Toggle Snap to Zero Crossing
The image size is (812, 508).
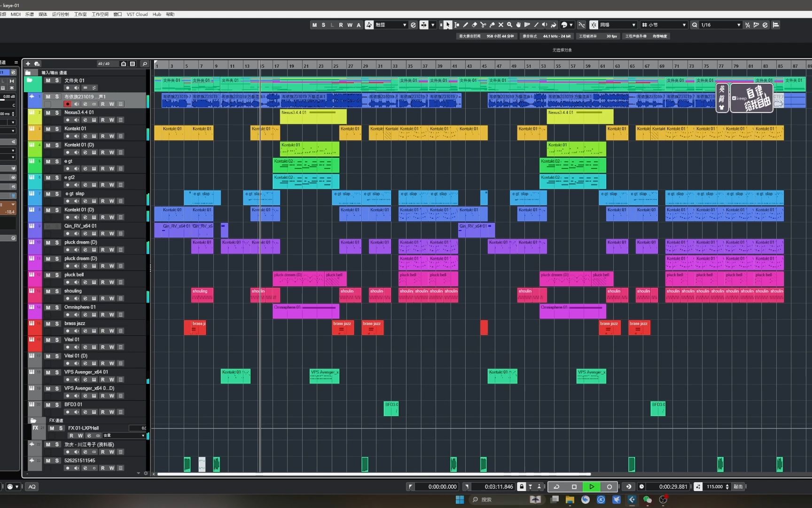tap(582, 25)
